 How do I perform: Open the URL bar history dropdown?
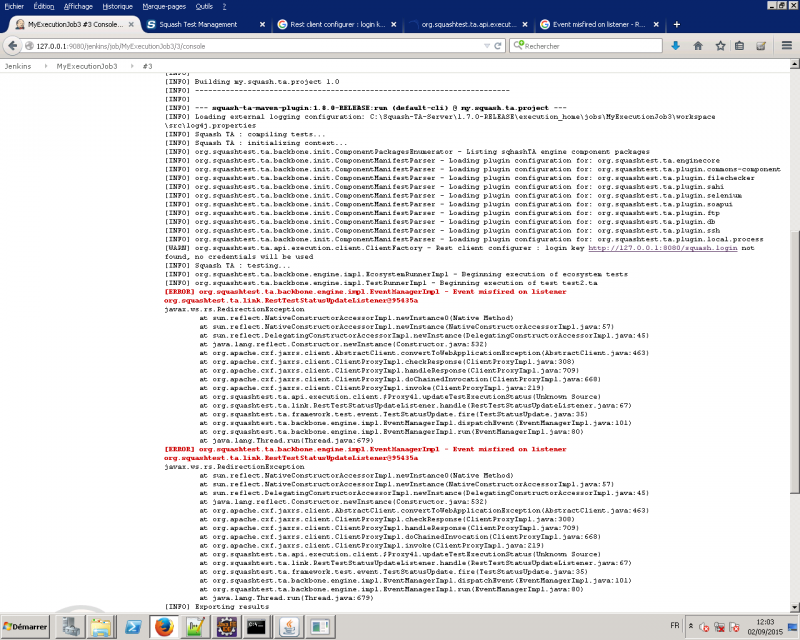point(486,45)
